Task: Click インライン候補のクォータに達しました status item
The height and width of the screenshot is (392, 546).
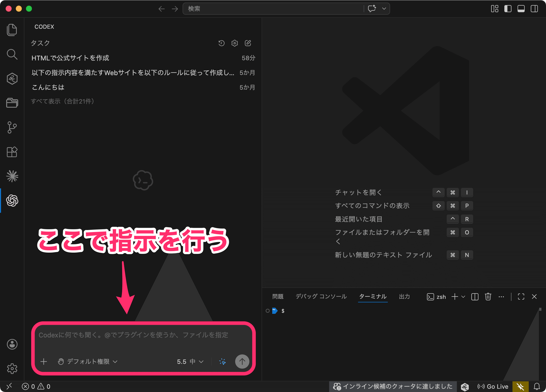Action: coord(393,387)
